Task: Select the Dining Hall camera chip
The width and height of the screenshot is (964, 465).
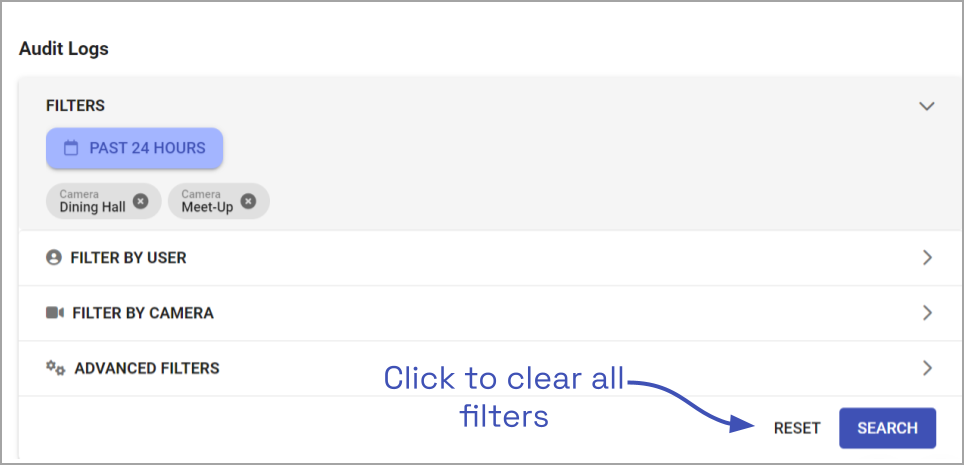Action: pos(92,202)
